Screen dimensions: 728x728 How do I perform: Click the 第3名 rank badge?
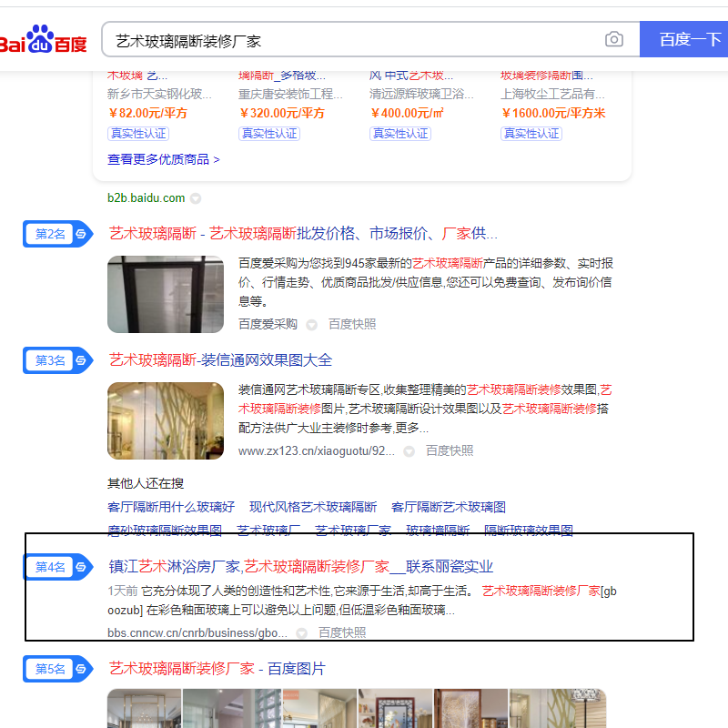(57, 360)
